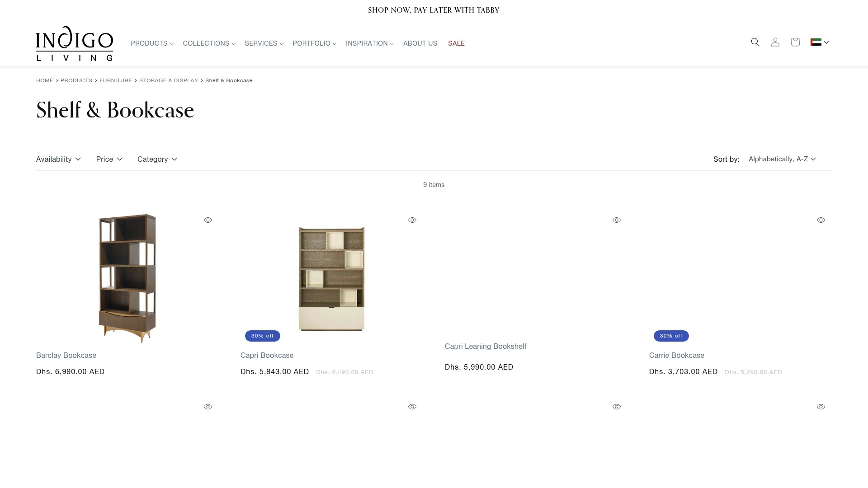Open the search magnifier icon
Screen dimensions: 868x488
coord(755,42)
